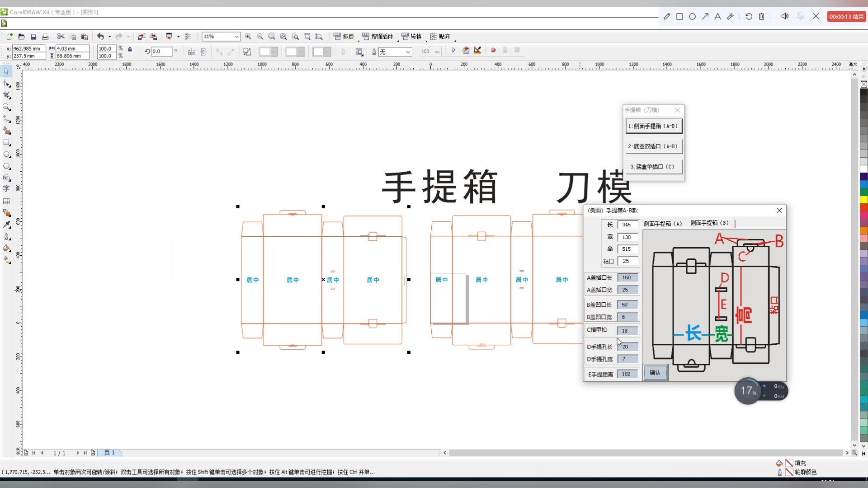Toggle the lock ratio padlock
This screenshot has width=868, height=488.
(130, 49)
